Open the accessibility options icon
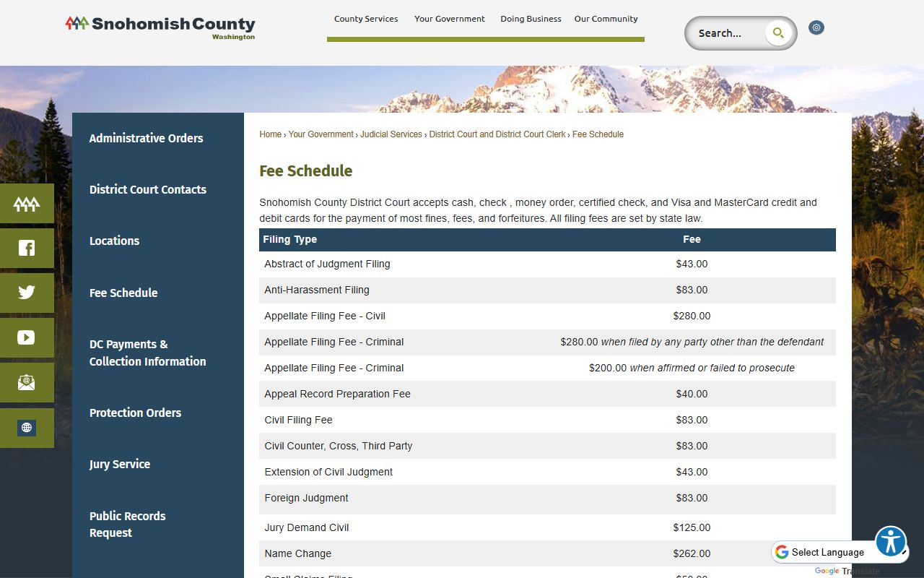The width and height of the screenshot is (924, 578). [x=891, y=541]
